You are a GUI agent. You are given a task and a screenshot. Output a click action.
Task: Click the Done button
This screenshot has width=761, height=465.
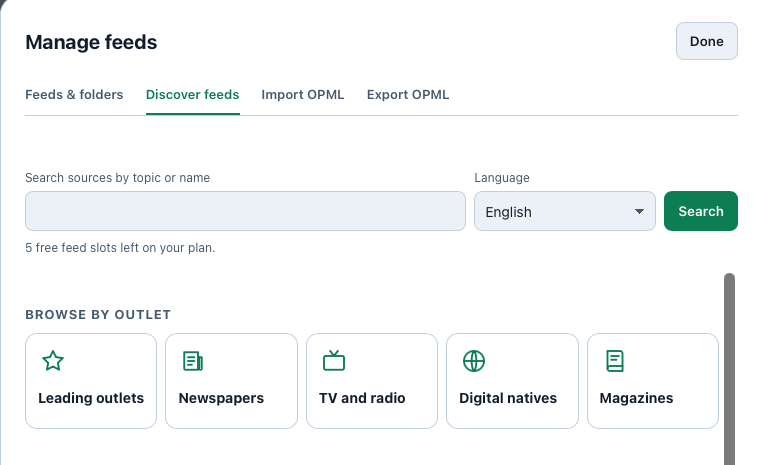(x=707, y=41)
